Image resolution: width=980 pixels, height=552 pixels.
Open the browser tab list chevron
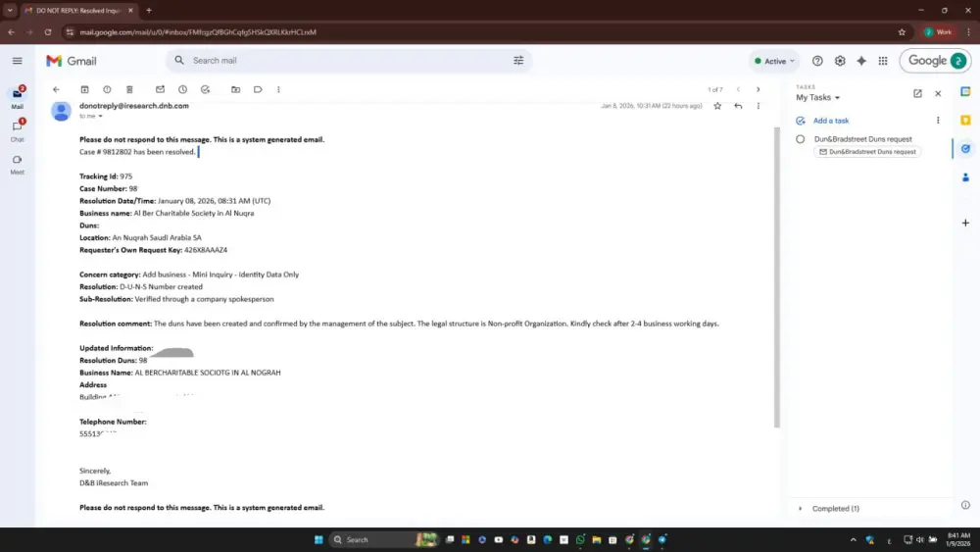(x=10, y=10)
